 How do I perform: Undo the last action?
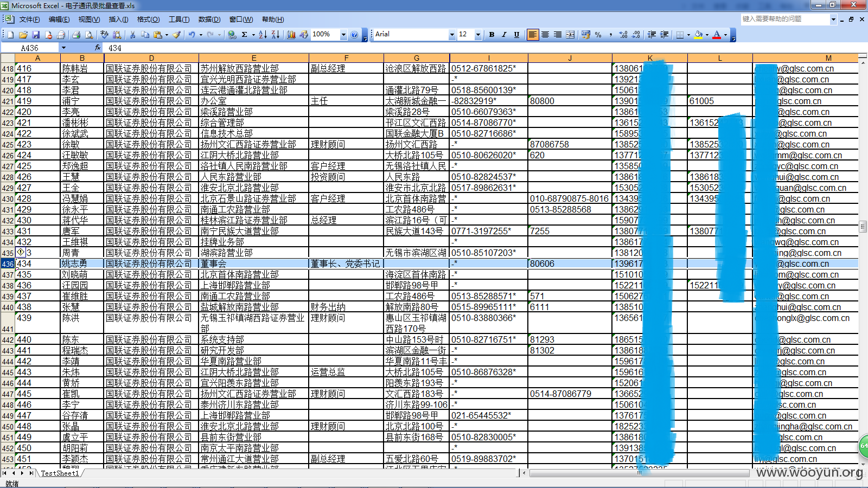[x=192, y=35]
